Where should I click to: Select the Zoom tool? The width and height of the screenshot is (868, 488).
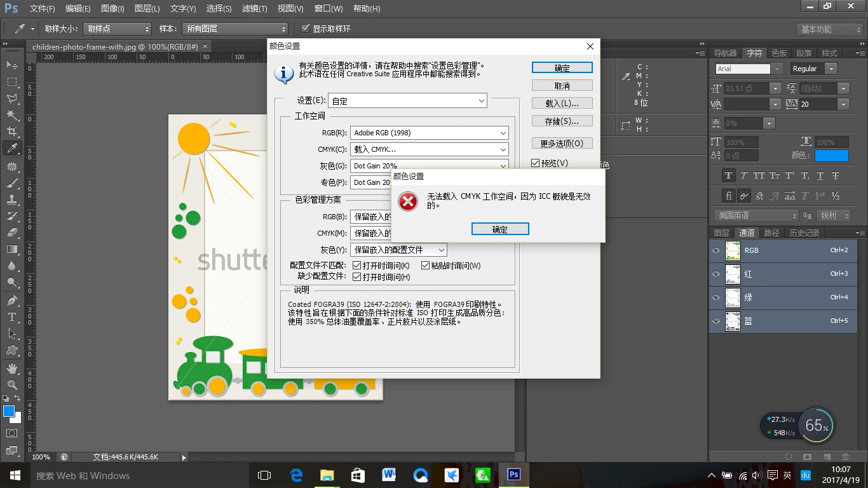tap(12, 385)
